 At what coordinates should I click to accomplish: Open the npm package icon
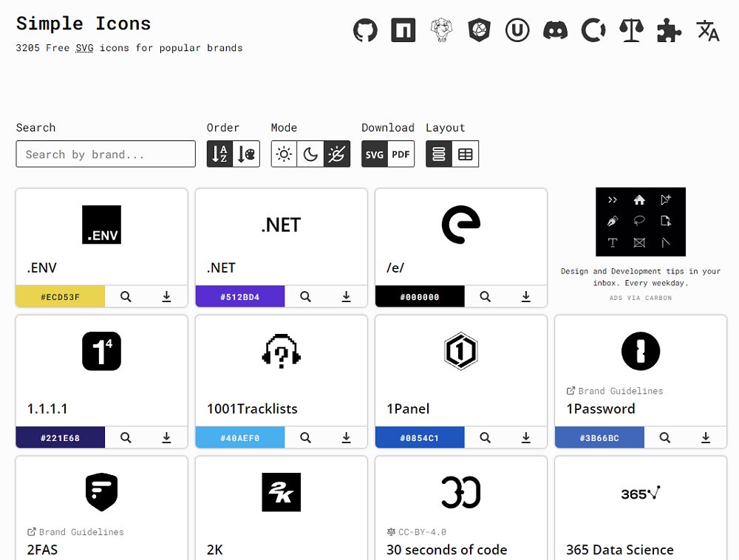(403, 30)
